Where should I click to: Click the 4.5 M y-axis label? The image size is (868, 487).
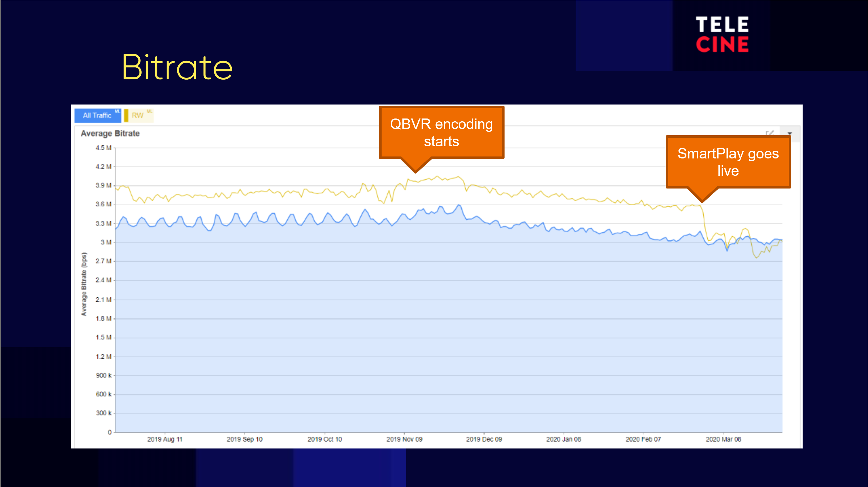[x=103, y=148]
